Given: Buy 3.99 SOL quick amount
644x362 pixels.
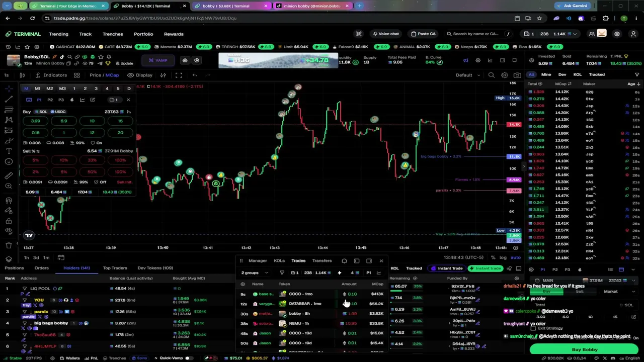Looking at the screenshot, I should pos(35,121).
